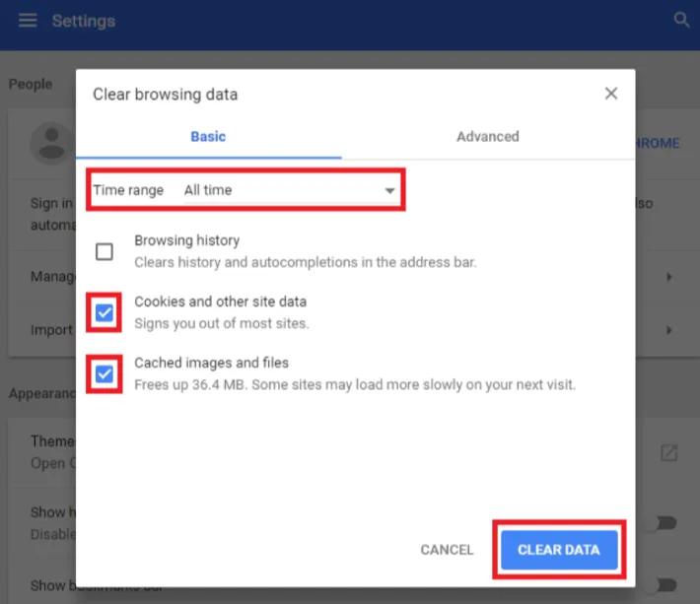This screenshot has height=604, width=700.
Task: Toggle the Show bookmarks bar switch
Action: click(663, 585)
